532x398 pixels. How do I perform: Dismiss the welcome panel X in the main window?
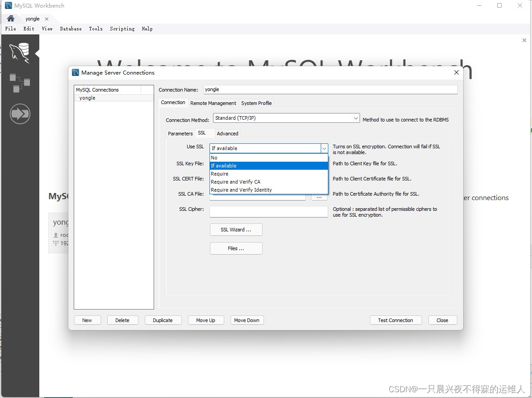pos(524,40)
